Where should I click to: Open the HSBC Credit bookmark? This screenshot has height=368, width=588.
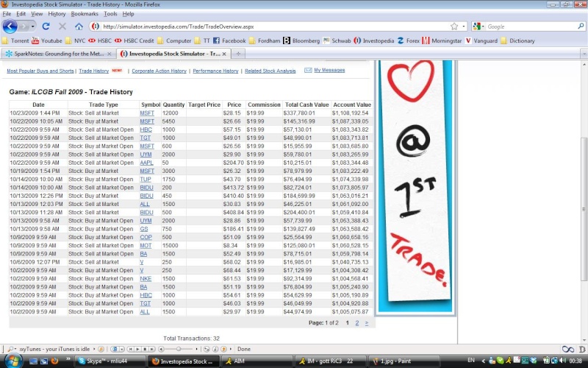pyautogui.click(x=135, y=40)
